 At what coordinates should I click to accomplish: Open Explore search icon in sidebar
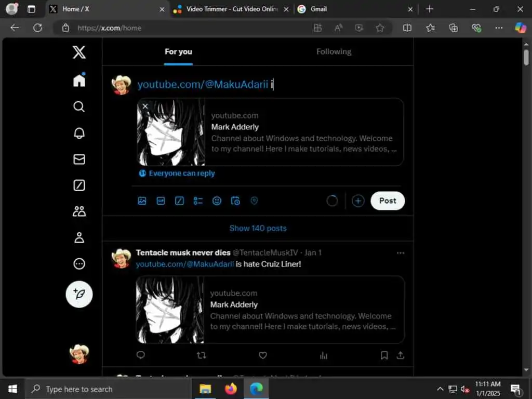pos(79,107)
